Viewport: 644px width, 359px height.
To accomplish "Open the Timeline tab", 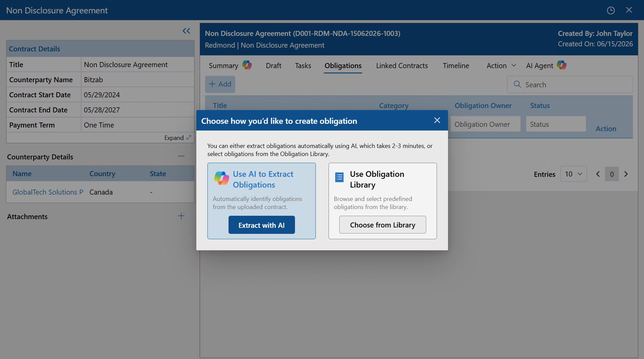I will [x=456, y=66].
